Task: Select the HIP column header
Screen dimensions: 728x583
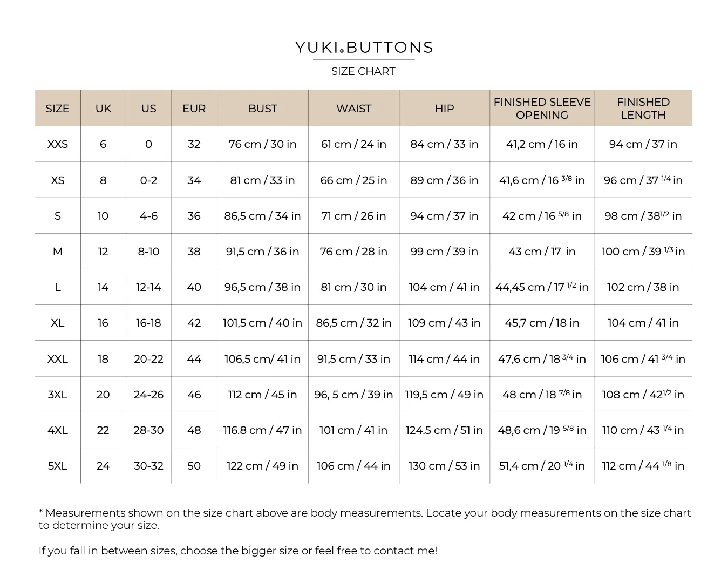Action: click(444, 109)
